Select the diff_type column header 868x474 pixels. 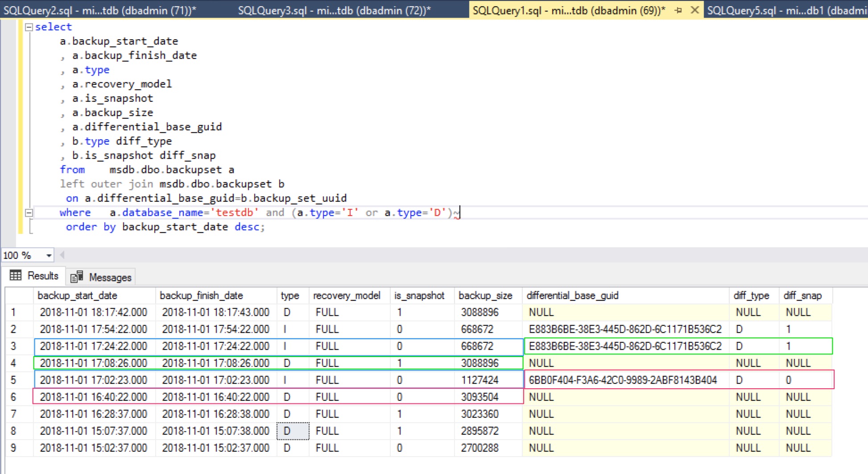(x=751, y=295)
